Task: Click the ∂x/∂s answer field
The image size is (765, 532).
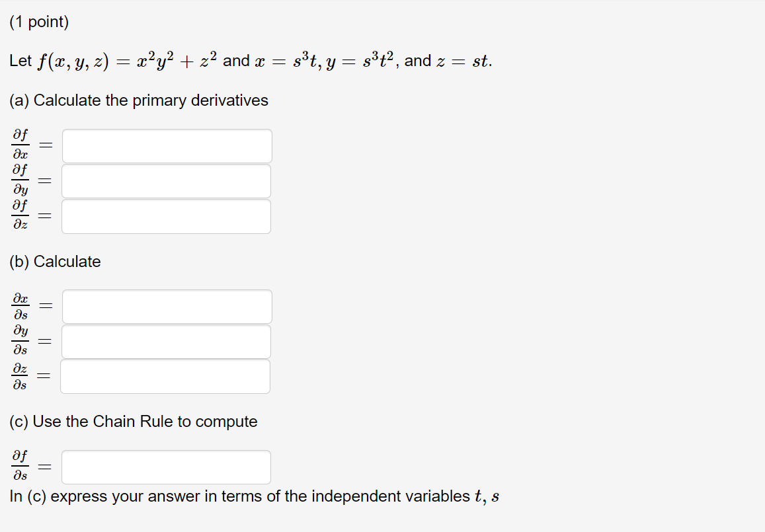Action: (x=167, y=306)
